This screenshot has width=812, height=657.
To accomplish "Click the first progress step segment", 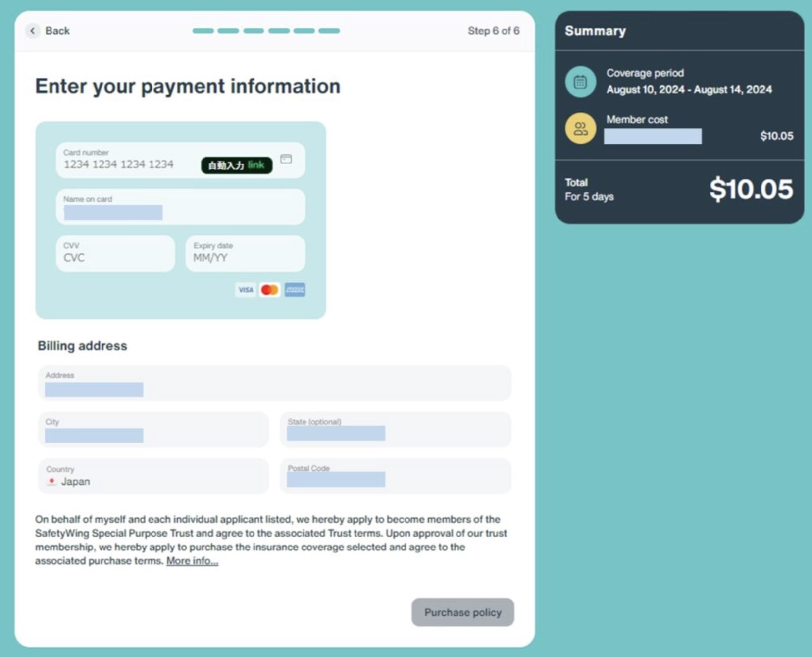I will coord(203,31).
